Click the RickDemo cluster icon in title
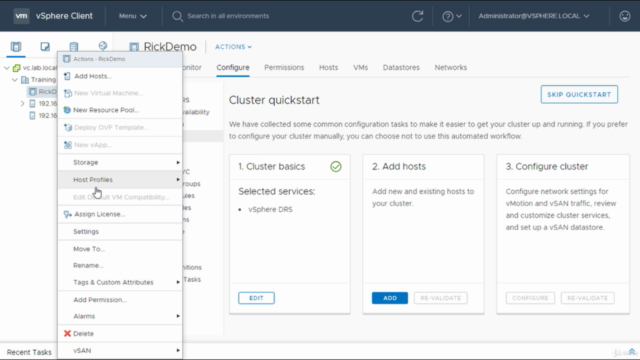640x360 pixels. 134,47
